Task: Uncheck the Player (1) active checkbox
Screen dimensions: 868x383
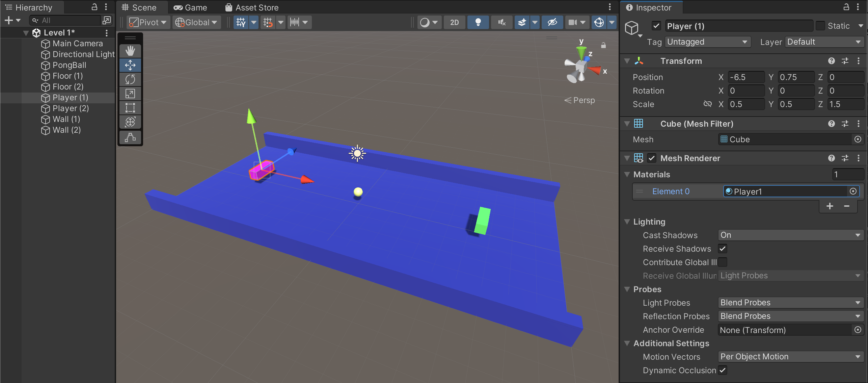Action: [x=656, y=26]
